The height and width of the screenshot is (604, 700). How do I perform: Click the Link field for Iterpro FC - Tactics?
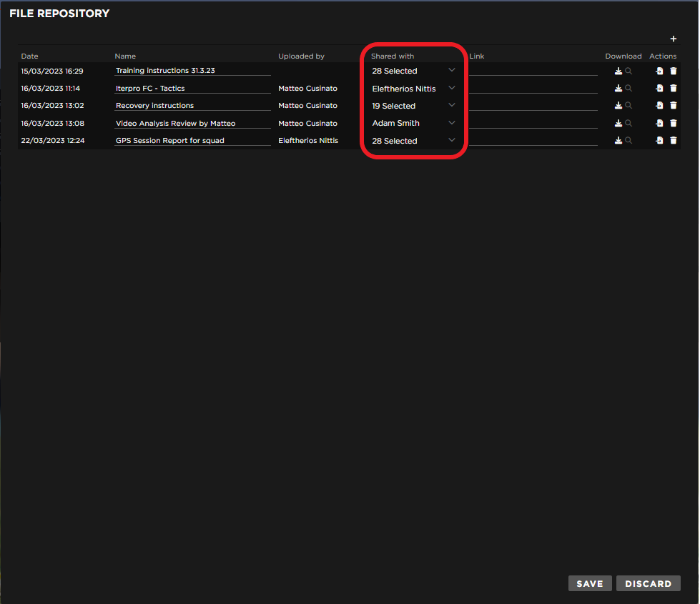pyautogui.click(x=533, y=89)
